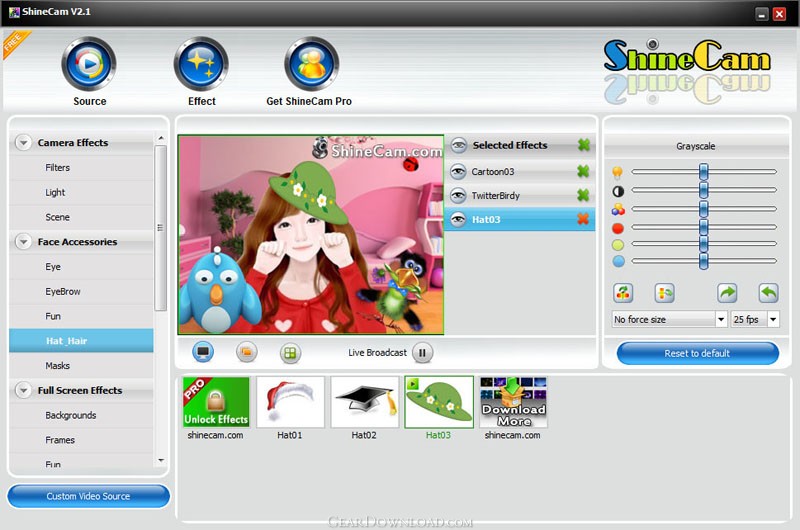Apply the Hat01 Santa hat effect
The height and width of the screenshot is (530, 800).
tap(290, 402)
